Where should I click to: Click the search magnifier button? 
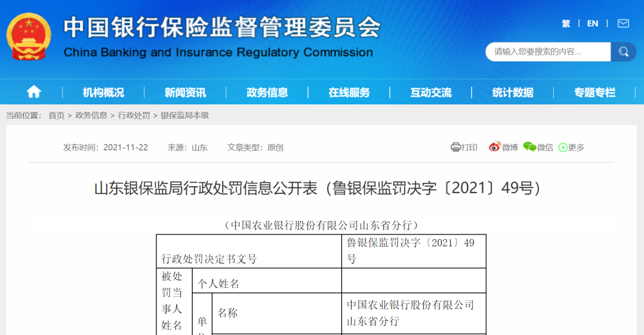tap(623, 52)
